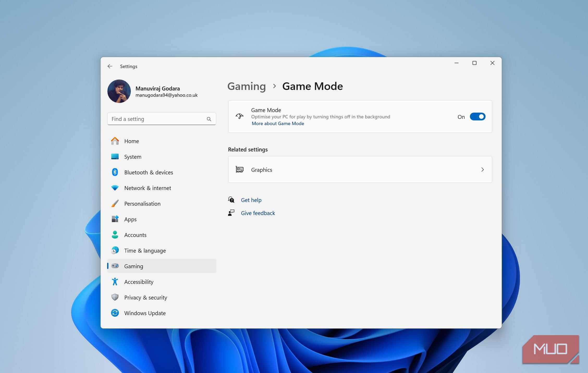
Task: Click the Manuviraj Godara profile picture
Action: [119, 91]
